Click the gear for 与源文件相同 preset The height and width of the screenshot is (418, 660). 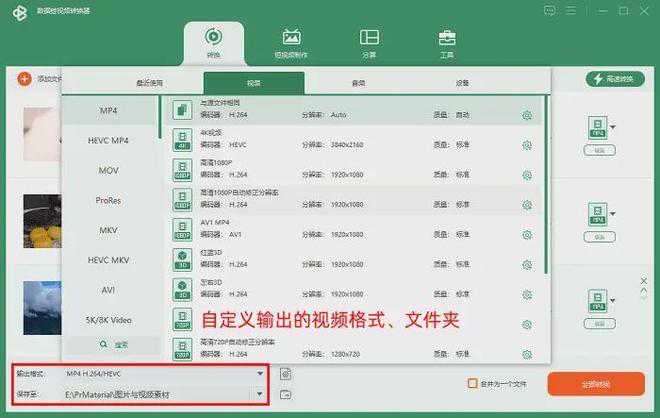point(527,115)
